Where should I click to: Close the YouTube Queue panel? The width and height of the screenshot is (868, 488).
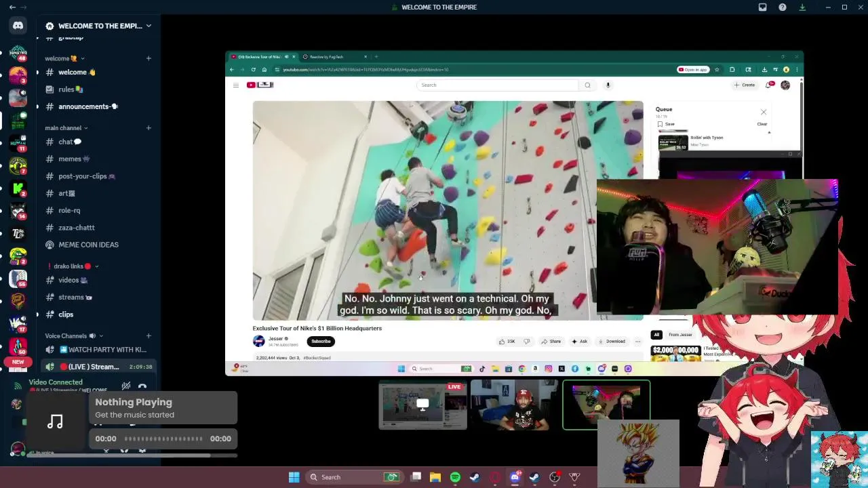click(x=764, y=112)
